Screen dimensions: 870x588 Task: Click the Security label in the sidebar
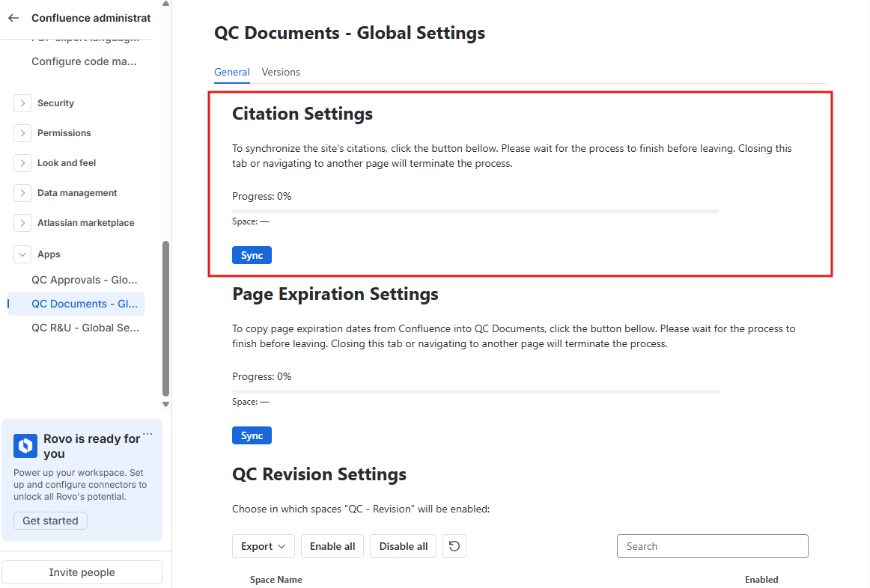55,103
